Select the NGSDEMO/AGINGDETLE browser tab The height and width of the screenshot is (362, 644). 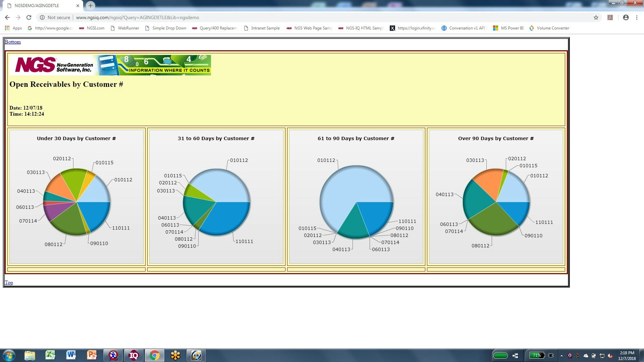coord(40,5)
